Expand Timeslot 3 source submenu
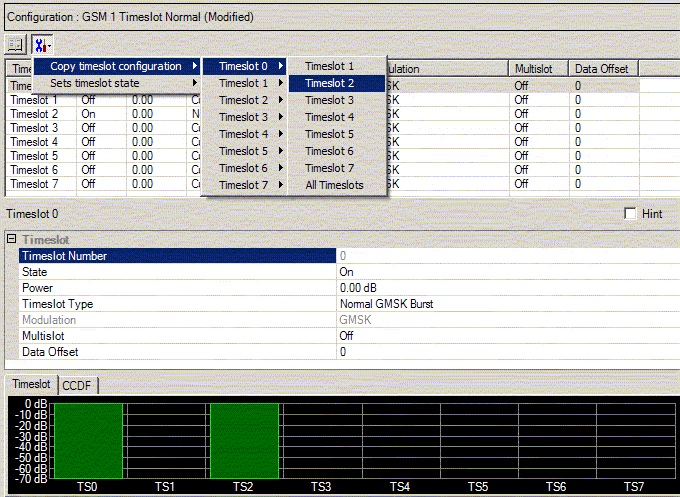The image size is (680, 497). tap(244, 117)
